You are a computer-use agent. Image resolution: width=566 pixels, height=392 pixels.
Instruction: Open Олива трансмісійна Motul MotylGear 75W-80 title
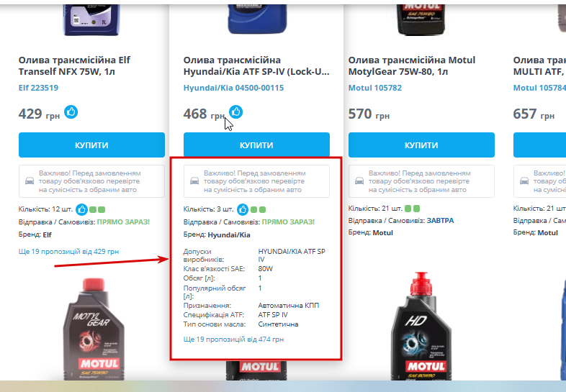[x=412, y=65]
